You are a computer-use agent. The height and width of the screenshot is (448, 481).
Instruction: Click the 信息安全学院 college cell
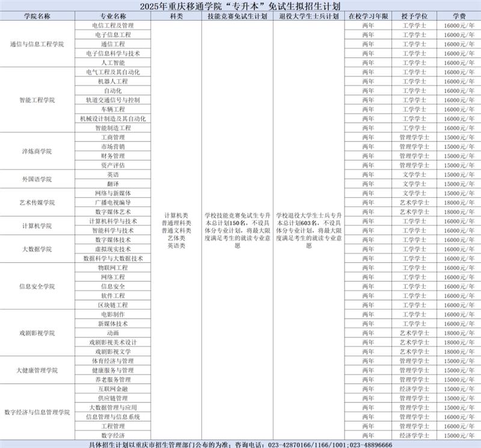click(37, 286)
